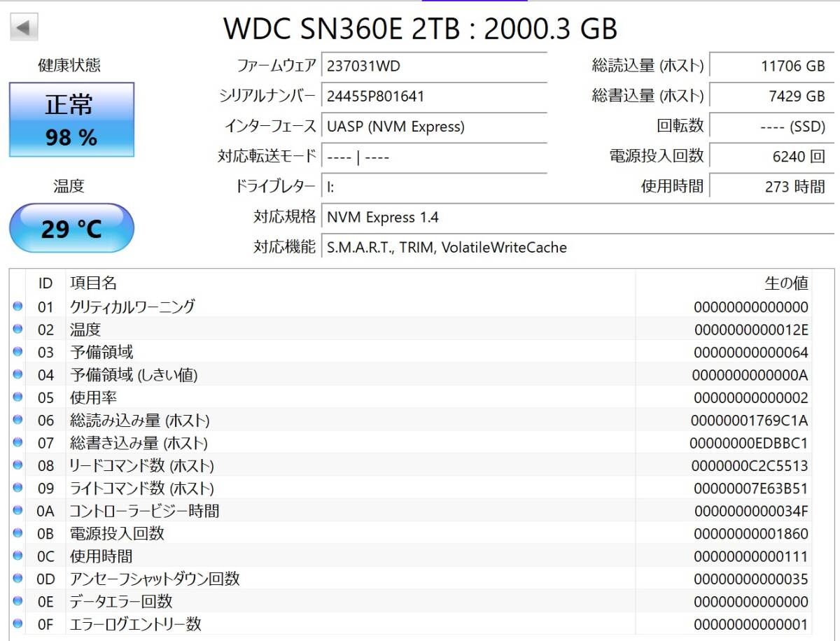Click the アンセーフシャットダウン回数 row name
840x641 pixels.
point(155,579)
